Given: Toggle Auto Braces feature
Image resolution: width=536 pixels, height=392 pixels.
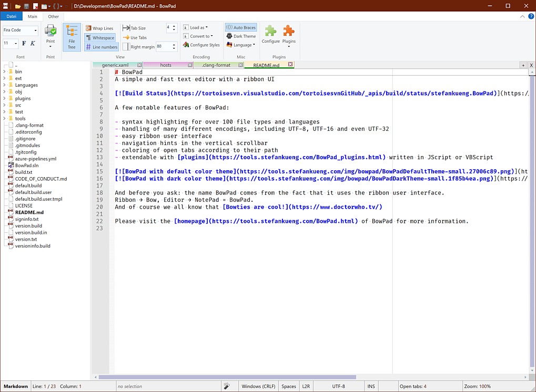Looking at the screenshot, I should coord(241,27).
